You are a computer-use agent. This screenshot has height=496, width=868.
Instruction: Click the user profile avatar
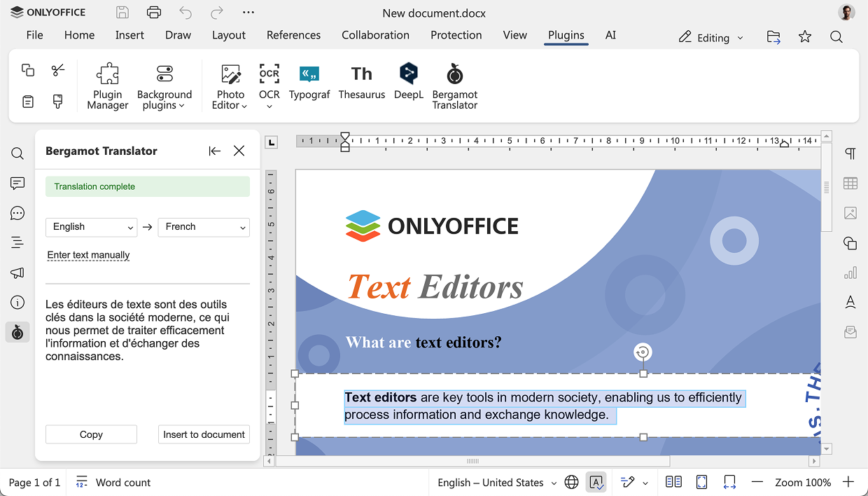tap(846, 13)
